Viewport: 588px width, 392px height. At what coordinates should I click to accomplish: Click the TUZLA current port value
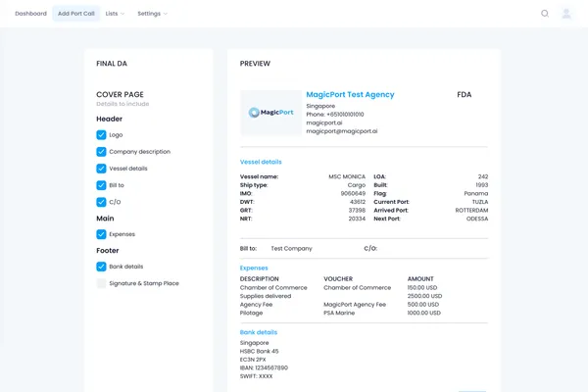[x=480, y=202]
